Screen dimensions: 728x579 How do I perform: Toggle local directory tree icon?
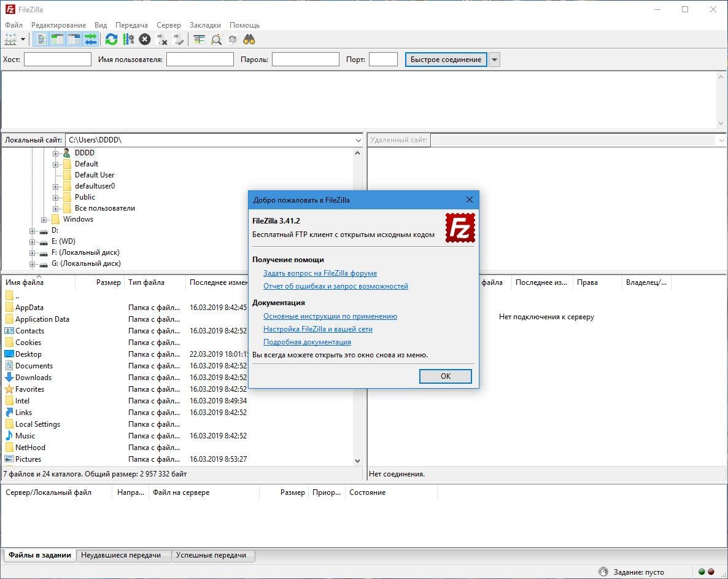(57, 39)
